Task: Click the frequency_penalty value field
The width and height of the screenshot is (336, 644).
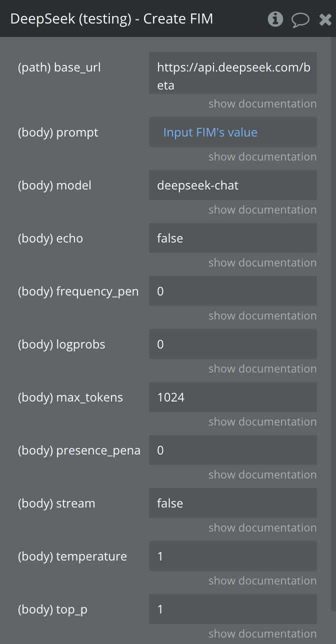Action: point(232,291)
